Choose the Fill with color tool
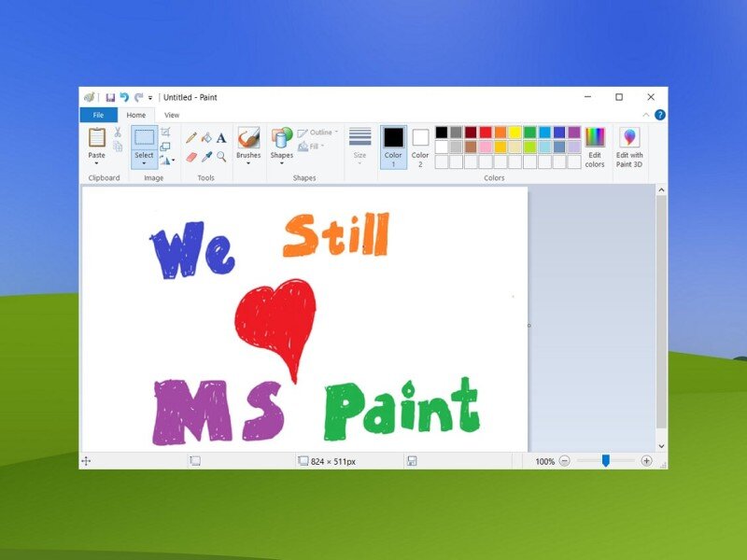The image size is (747, 560). coord(206,136)
